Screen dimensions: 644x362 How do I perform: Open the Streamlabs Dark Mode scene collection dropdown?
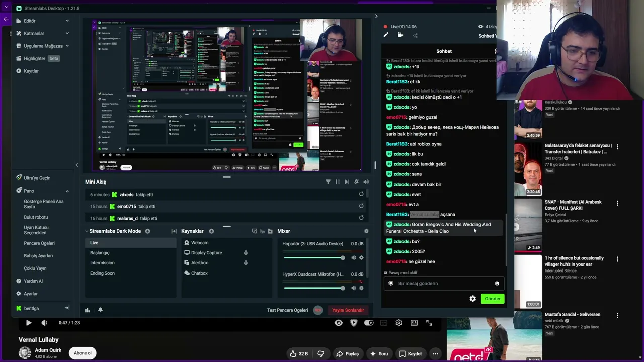pyautogui.click(x=115, y=231)
